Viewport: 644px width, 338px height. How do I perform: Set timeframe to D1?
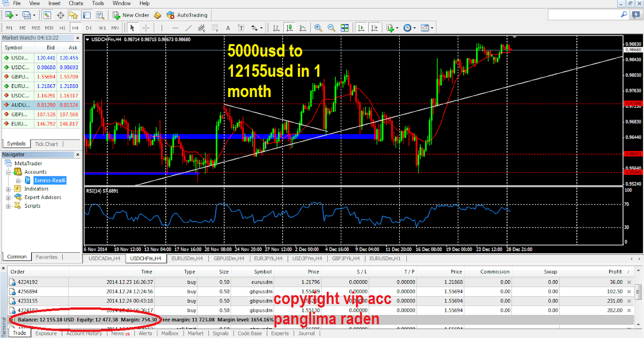[x=89, y=28]
